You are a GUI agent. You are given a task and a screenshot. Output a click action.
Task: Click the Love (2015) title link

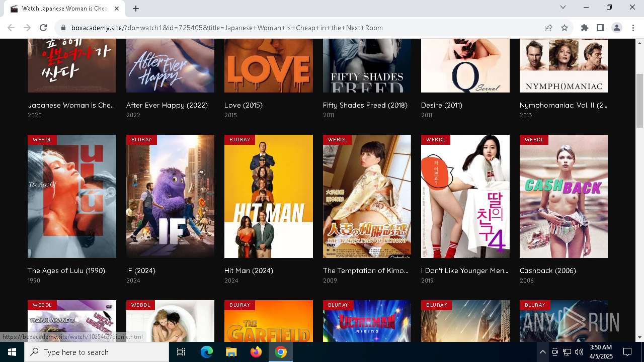(244, 105)
